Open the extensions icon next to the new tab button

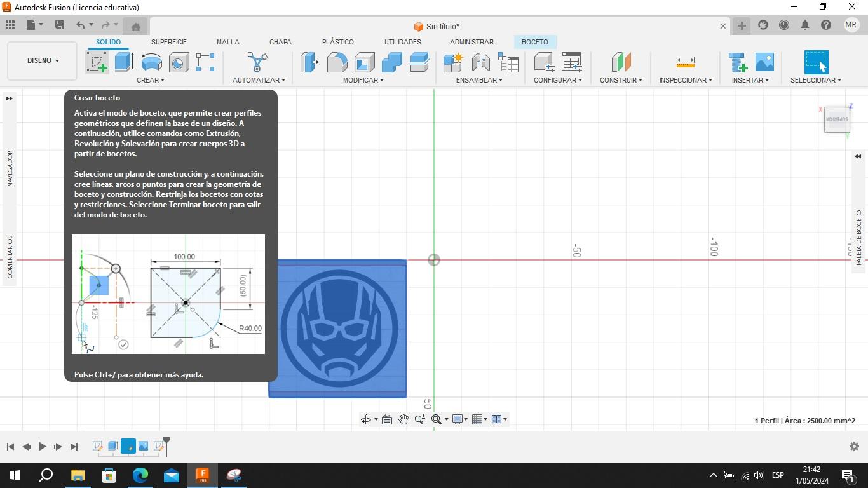[x=763, y=25]
